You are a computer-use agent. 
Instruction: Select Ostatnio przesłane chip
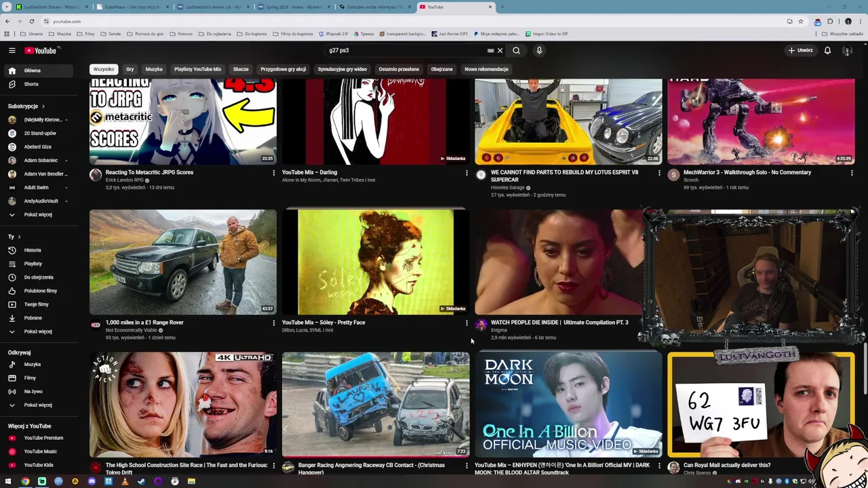[399, 69]
